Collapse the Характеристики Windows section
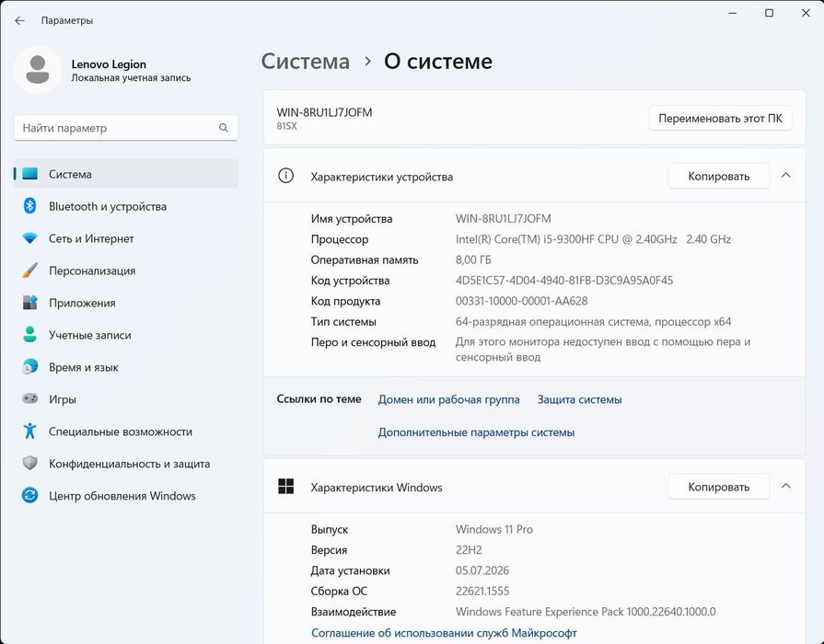Screen dimensions: 824x644 785,487
